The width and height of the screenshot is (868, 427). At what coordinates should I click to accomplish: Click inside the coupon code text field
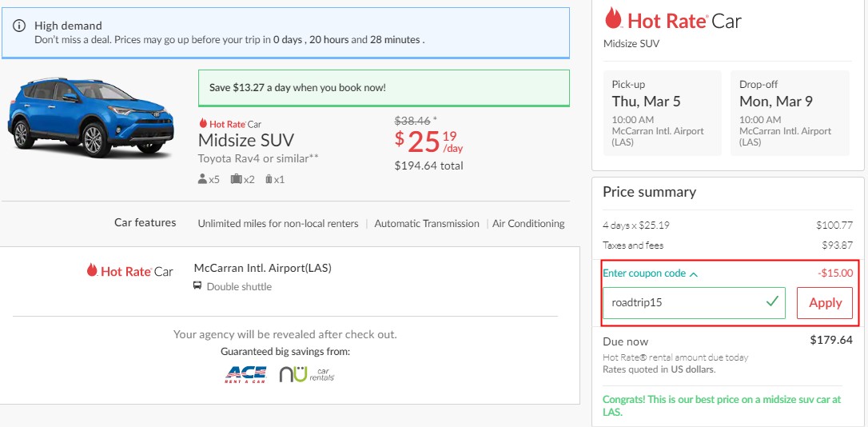click(695, 303)
